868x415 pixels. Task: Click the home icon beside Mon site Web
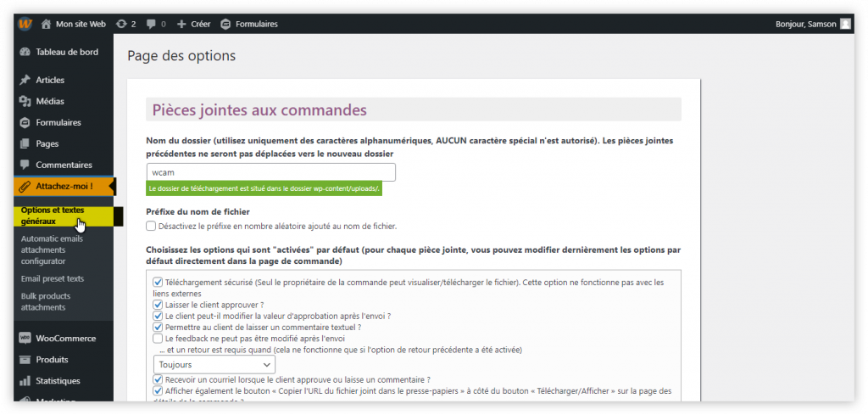[x=46, y=24]
